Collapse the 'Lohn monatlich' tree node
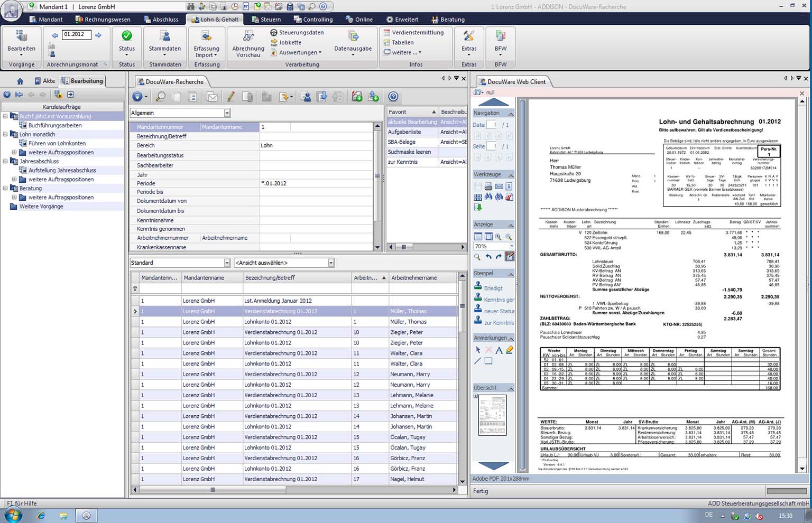 pyautogui.click(x=5, y=134)
